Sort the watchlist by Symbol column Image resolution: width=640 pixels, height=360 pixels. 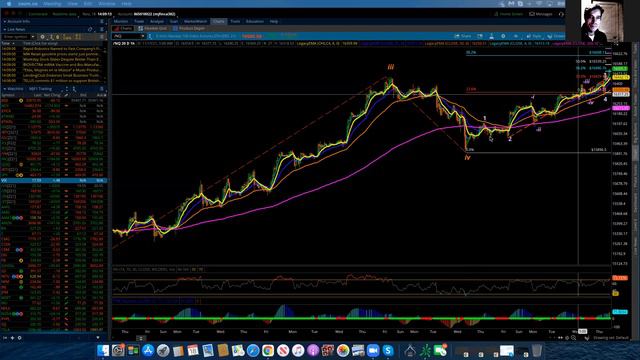pyautogui.click(x=8, y=95)
